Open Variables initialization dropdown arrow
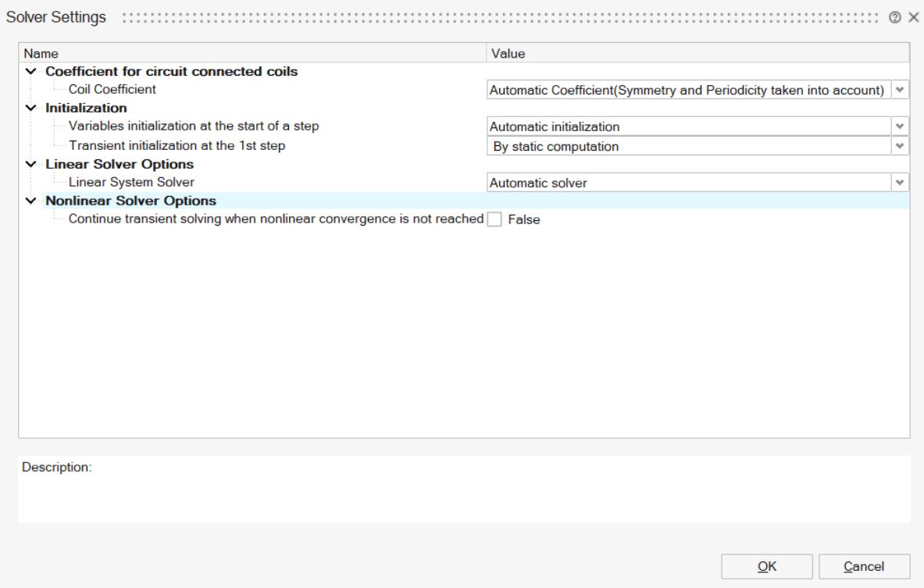This screenshot has height=588, width=924. tap(900, 127)
